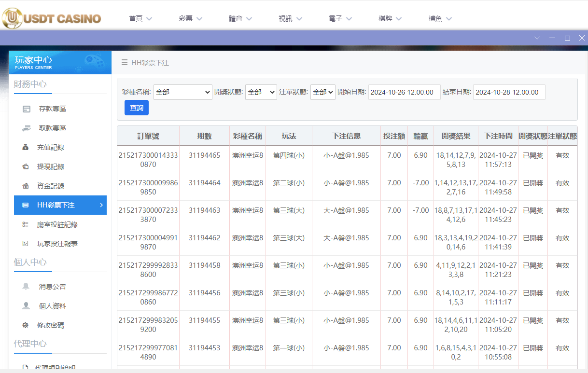Open the 注單狀態 dropdown

pyautogui.click(x=322, y=92)
